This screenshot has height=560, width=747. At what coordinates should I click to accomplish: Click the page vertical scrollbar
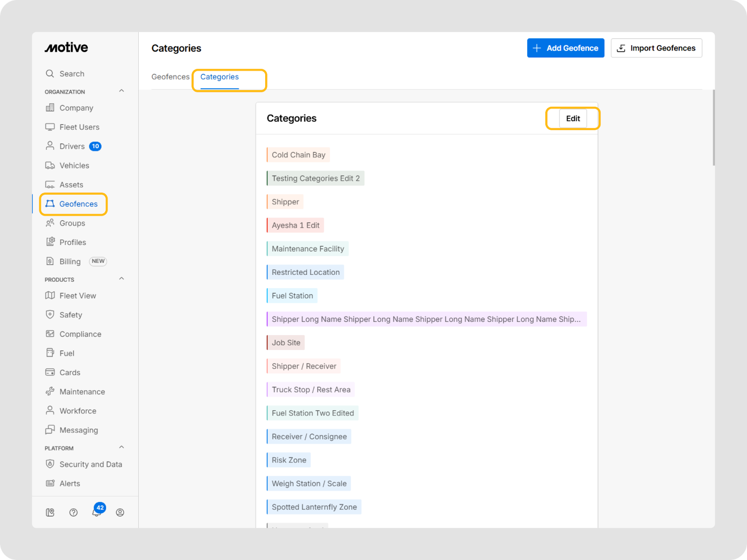(713, 128)
